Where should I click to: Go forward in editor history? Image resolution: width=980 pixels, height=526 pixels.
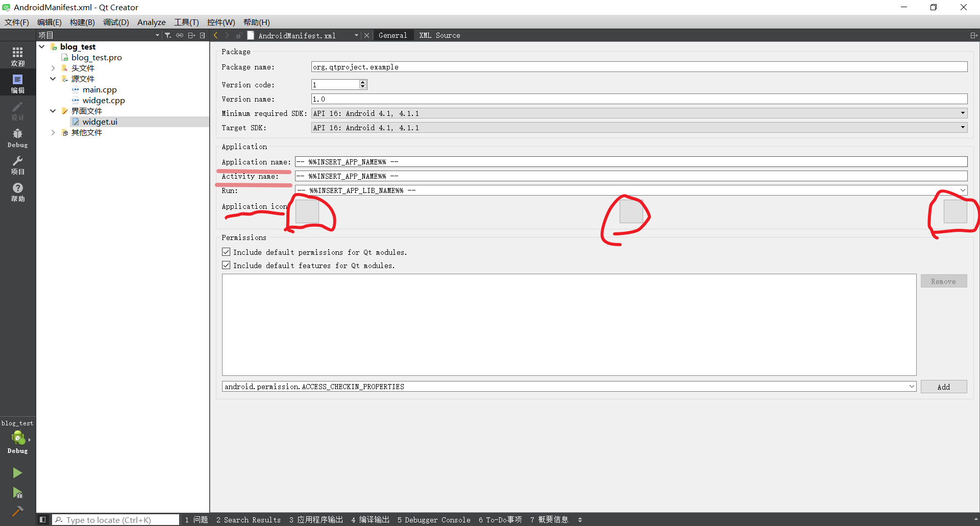point(227,35)
